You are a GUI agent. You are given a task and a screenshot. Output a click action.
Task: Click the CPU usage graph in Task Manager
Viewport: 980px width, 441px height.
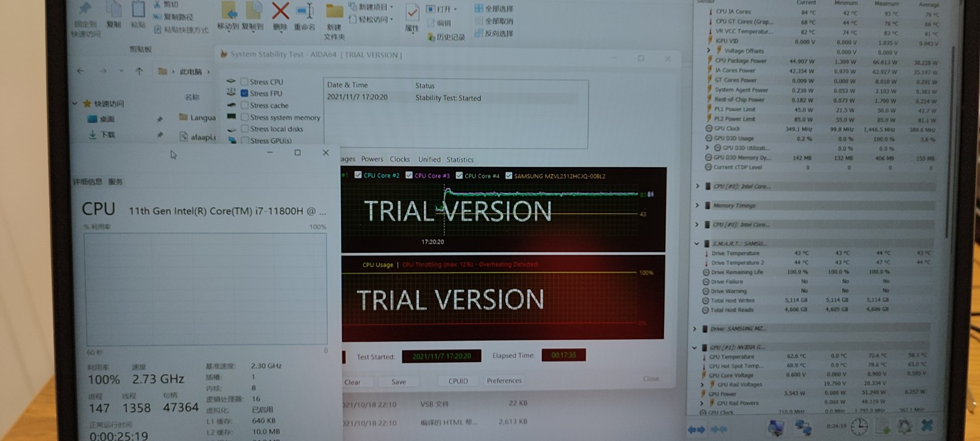206,288
